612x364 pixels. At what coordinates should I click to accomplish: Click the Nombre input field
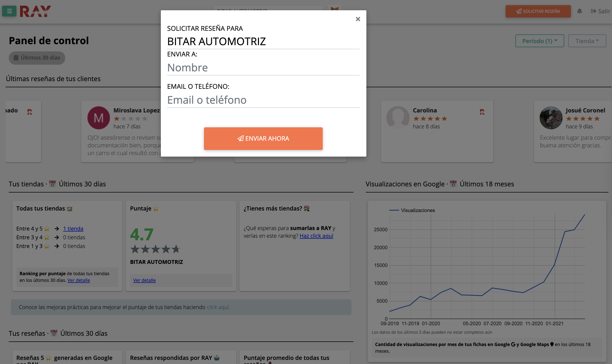tap(263, 68)
